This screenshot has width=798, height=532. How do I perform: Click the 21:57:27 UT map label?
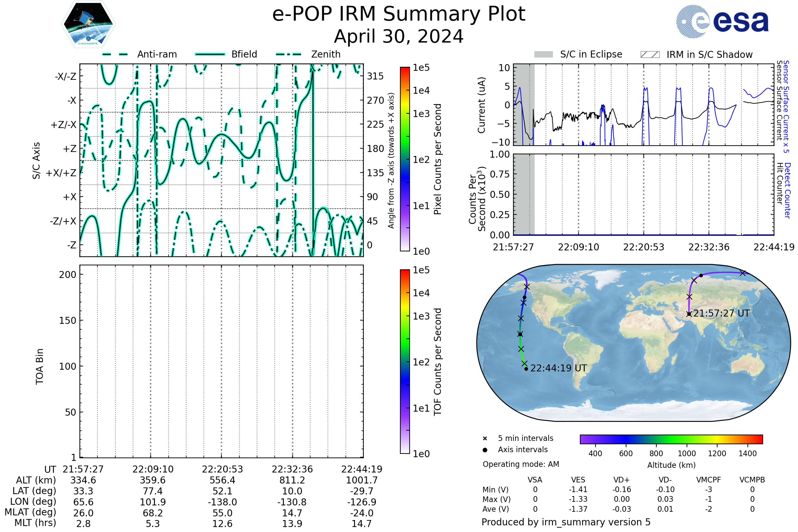721,314
